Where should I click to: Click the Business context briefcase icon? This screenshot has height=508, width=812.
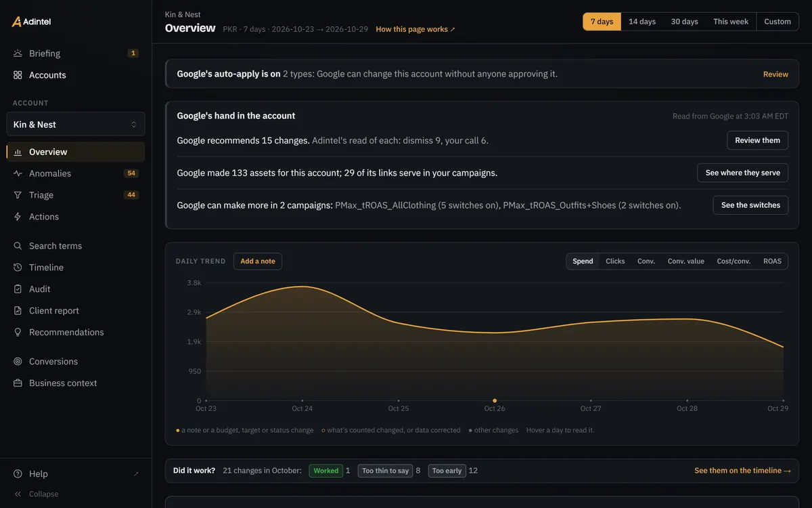pyautogui.click(x=18, y=383)
